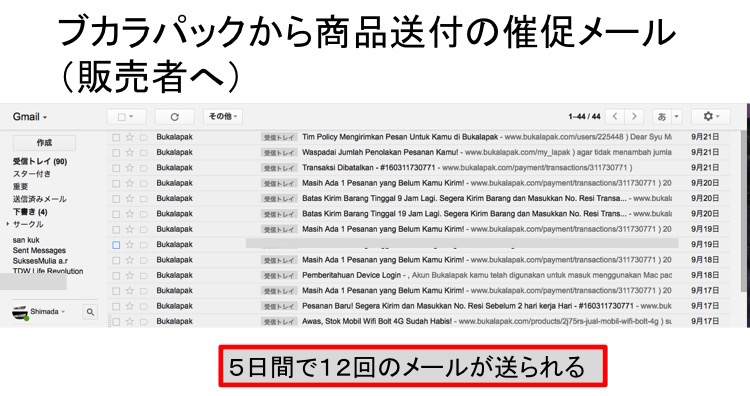Mark Transaksi Dibatalkan email as important
The image size is (750, 396).
pos(143,168)
